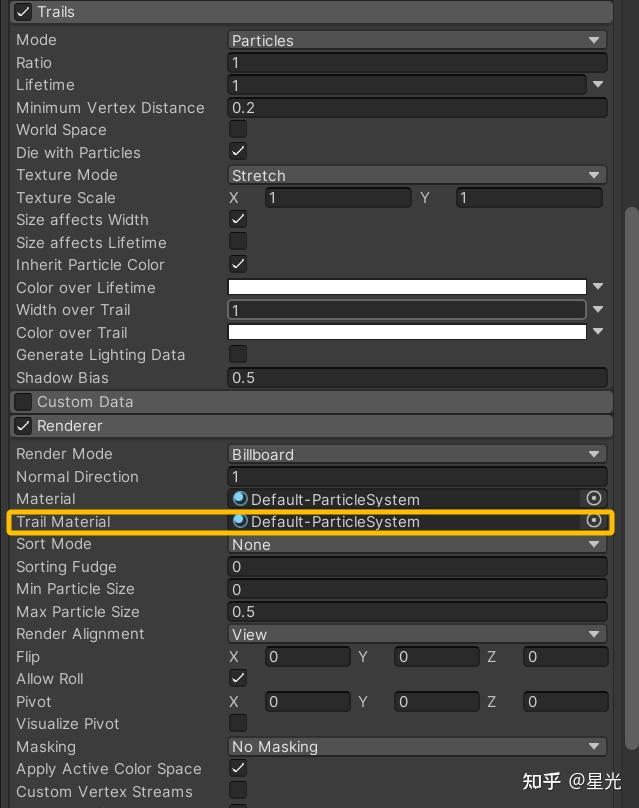Open the Texture Mode Stretch dropdown
639x808 pixels.
coord(417,175)
